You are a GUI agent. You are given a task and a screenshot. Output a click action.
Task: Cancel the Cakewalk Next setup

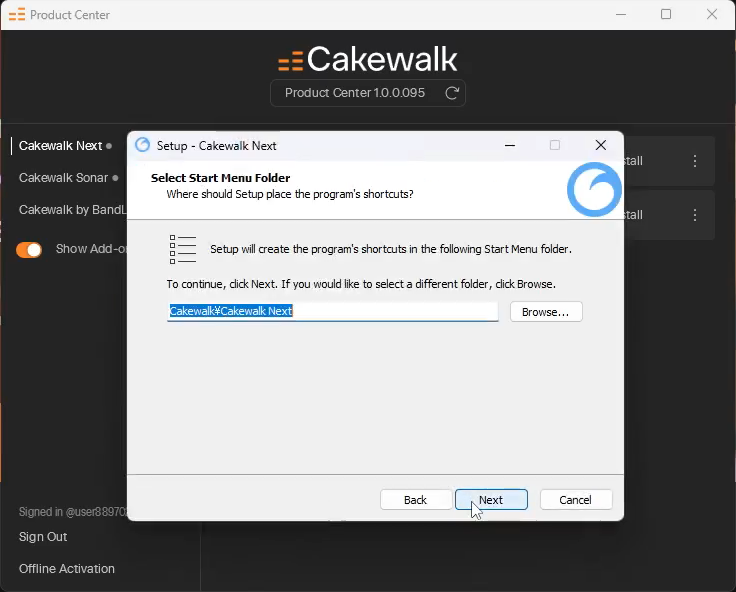tap(575, 500)
